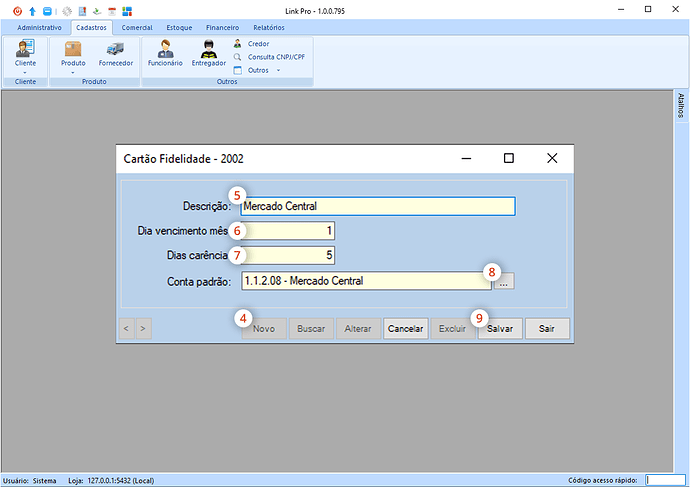
Task: Click the Descrição text field
Action: [x=377, y=207]
